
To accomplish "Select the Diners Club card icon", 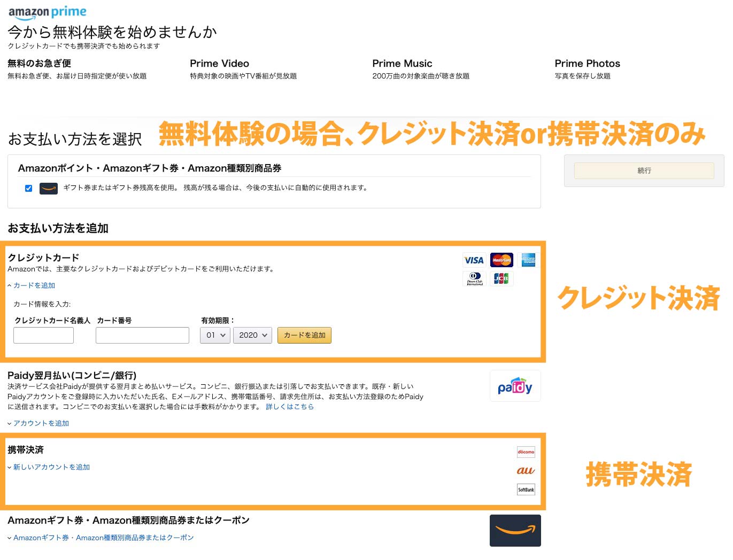I will coord(474,278).
